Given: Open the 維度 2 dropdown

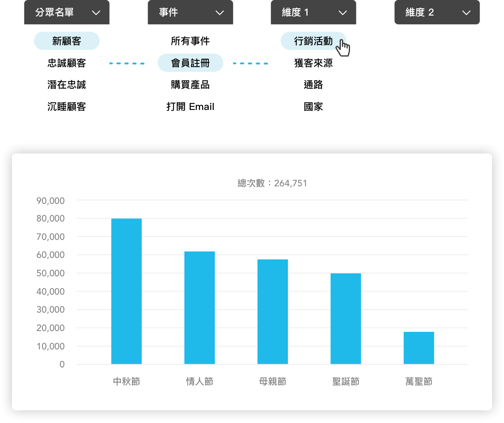Looking at the screenshot, I should (x=437, y=12).
